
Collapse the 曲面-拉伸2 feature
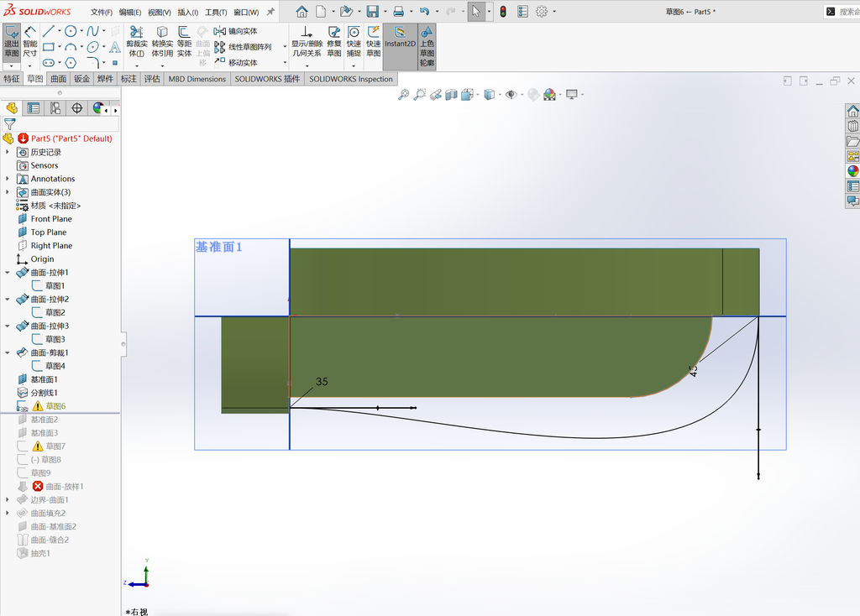(7, 300)
